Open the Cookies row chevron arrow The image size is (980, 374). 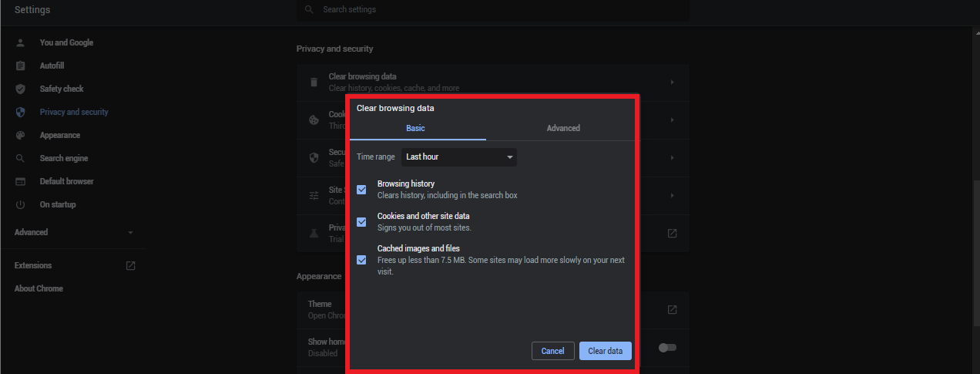click(672, 120)
